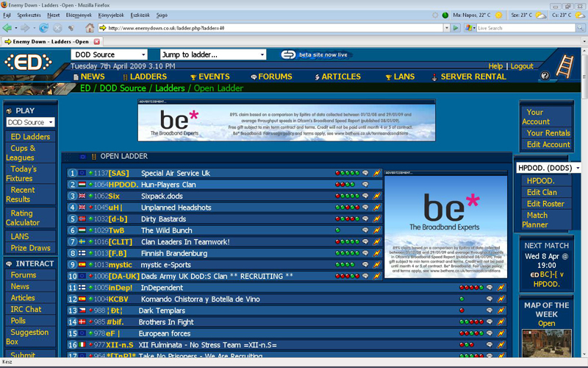Screen dimensions: 588x368
Task: Open the comment bubble for Special Air Service Uk
Action: 365,173
